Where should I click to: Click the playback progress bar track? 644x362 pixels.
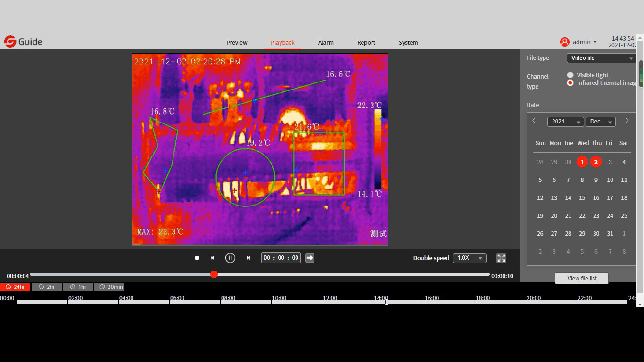pyautogui.click(x=260, y=274)
